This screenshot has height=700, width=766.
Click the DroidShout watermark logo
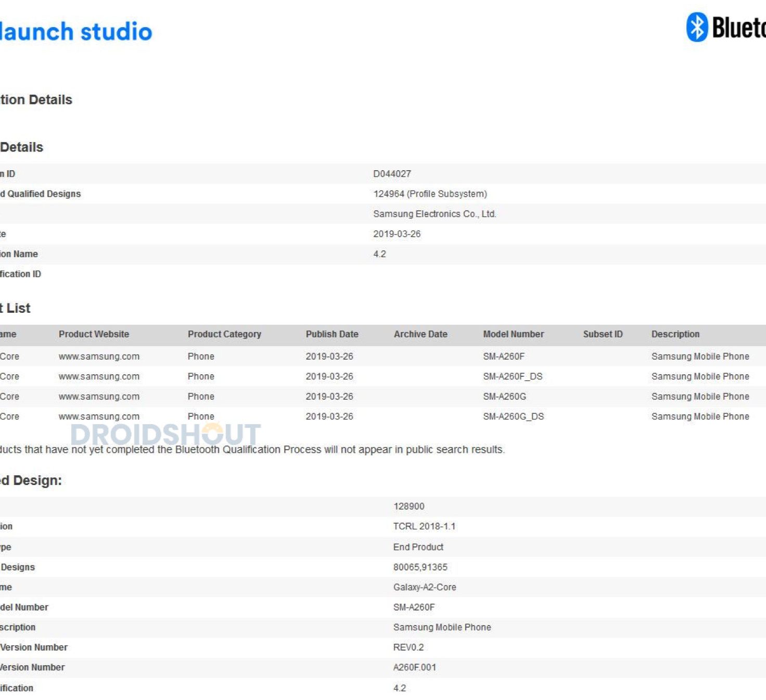pyautogui.click(x=165, y=434)
